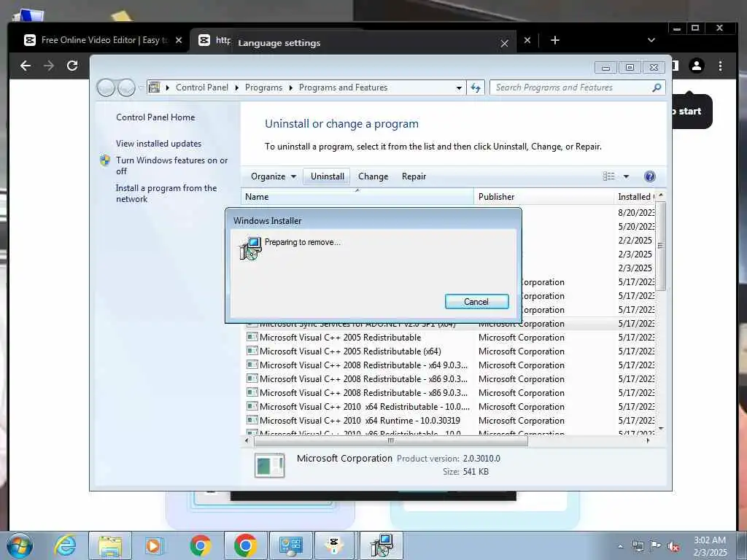This screenshot has width=747, height=560.
Task: Click icon of Visual C++ 2005 Redistributable (x64)
Action: click(252, 351)
